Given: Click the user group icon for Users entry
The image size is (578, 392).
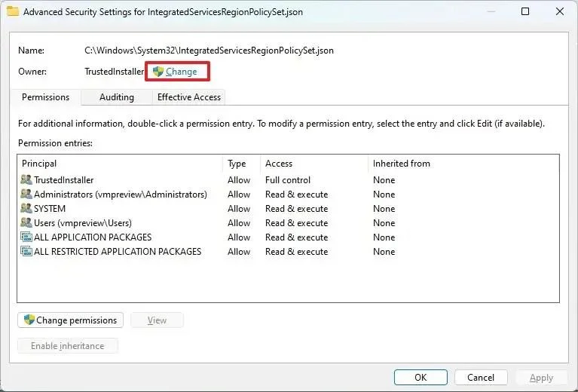Looking at the screenshot, I should point(26,222).
